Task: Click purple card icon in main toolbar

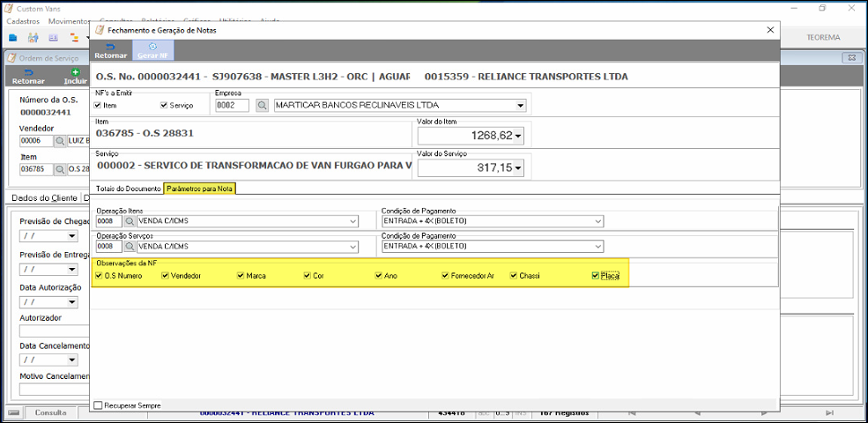Action: pos(54,38)
